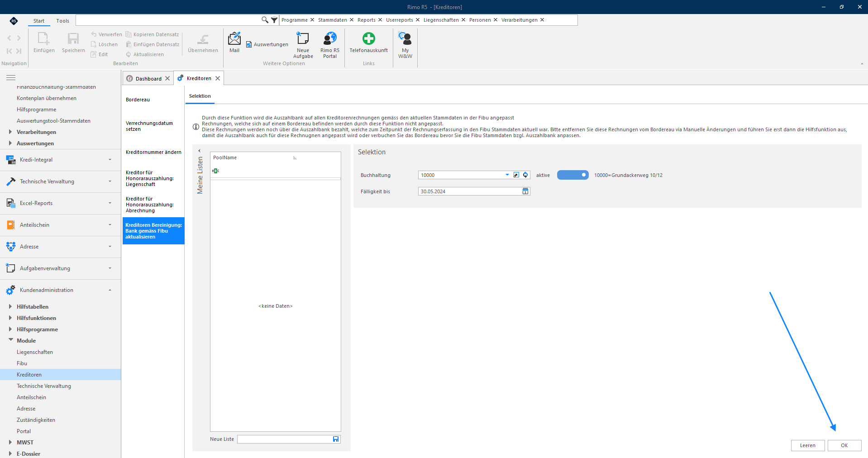Screen dimensions: 868x458
Task: Toggle the hamburger sidebar menu
Action: coord(11,78)
